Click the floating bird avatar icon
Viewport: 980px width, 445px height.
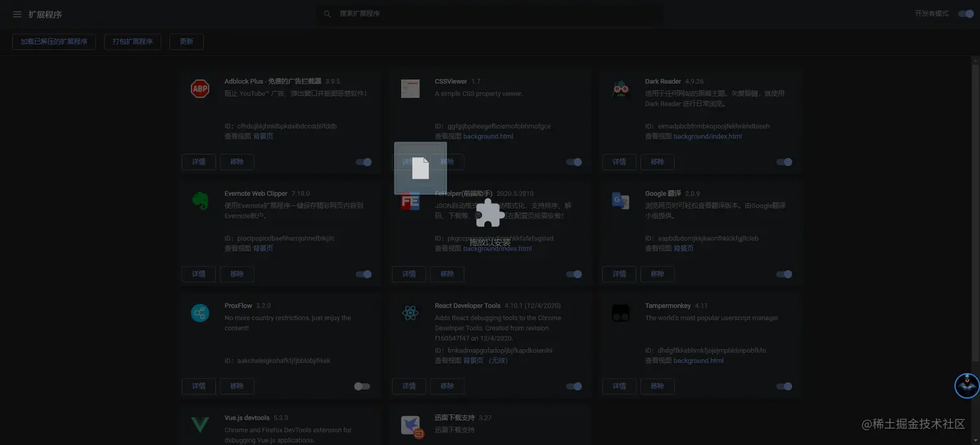[x=967, y=385]
